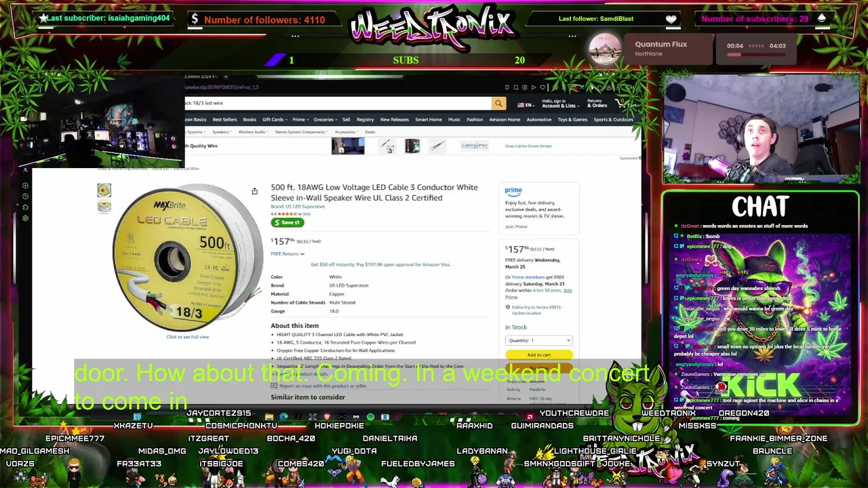Click the new tab plus icon

pos(226,77)
